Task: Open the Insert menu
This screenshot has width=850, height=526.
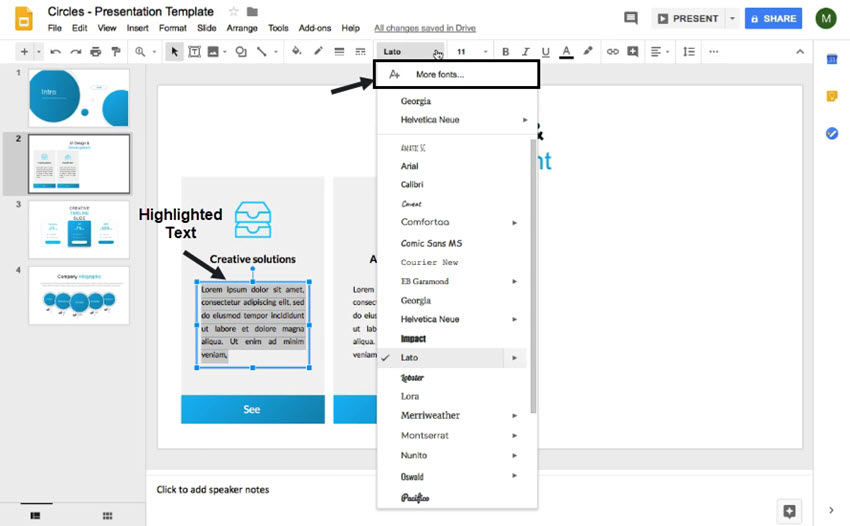Action: 137,28
